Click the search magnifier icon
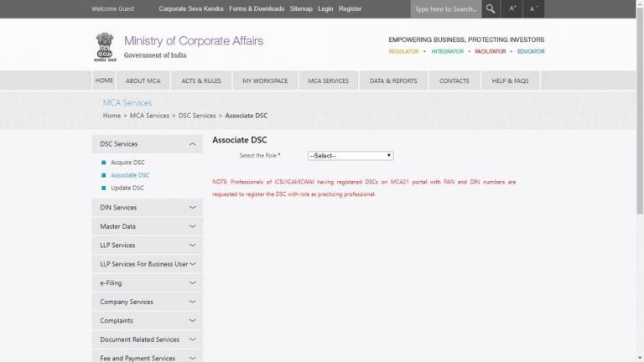 point(491,9)
